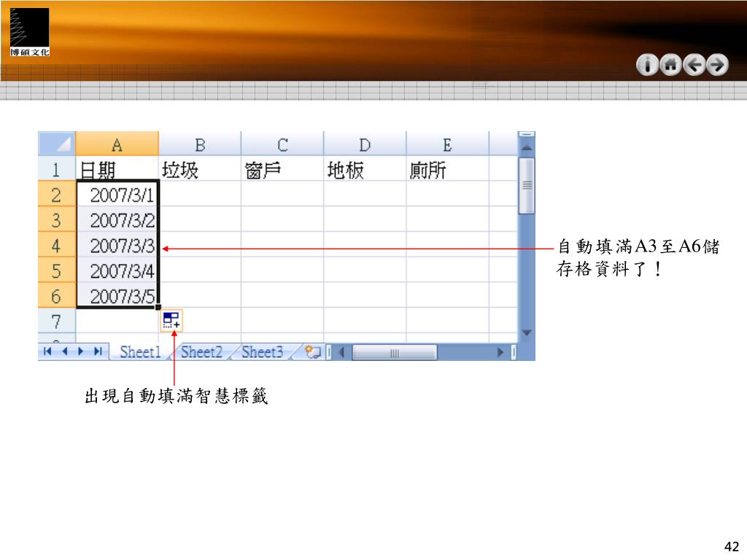
Task: Click the vertical scrollbar up arrow
Action: pyautogui.click(x=527, y=147)
